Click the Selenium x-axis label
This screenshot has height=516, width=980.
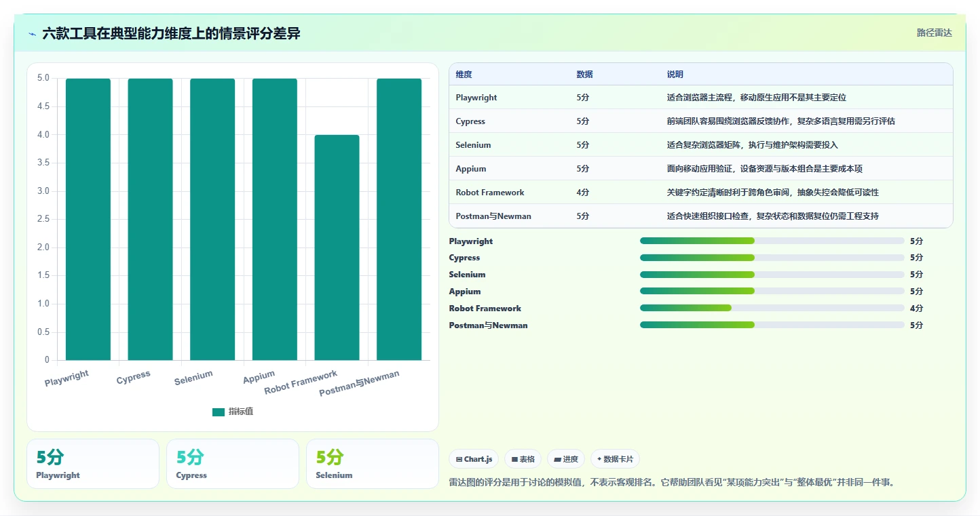(x=193, y=378)
